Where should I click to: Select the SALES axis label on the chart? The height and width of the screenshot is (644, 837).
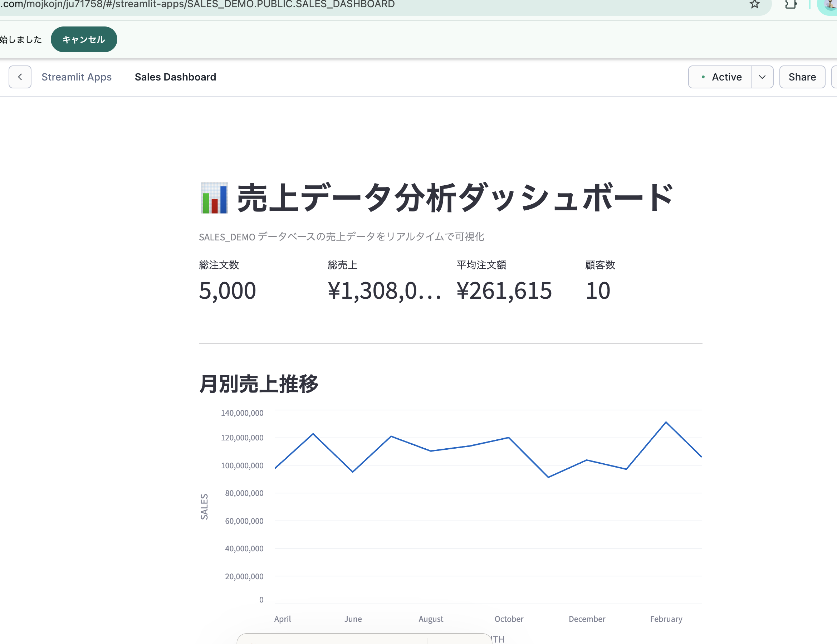(x=204, y=506)
